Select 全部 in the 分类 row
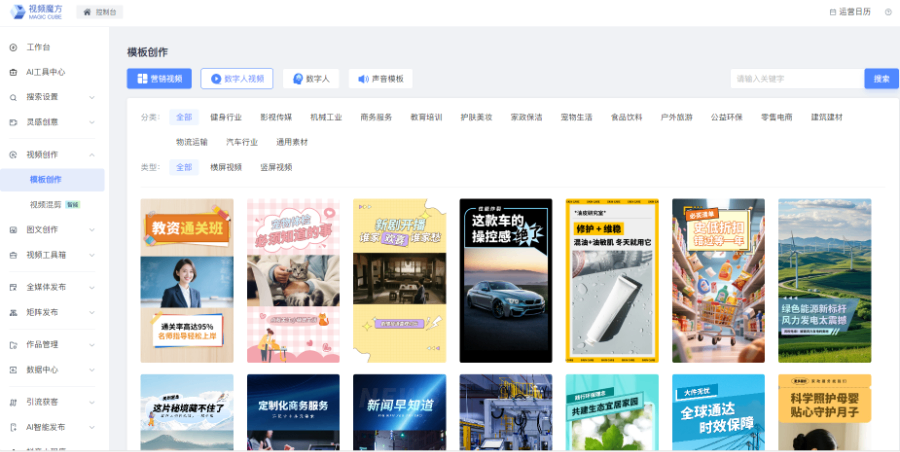Viewport: 900px width, 452px height. click(184, 117)
